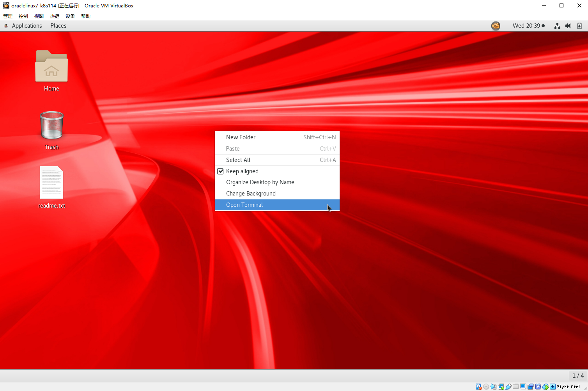The height and width of the screenshot is (391, 588).
Task: Click the video recording icon in VM status bar
Action: [531, 386]
